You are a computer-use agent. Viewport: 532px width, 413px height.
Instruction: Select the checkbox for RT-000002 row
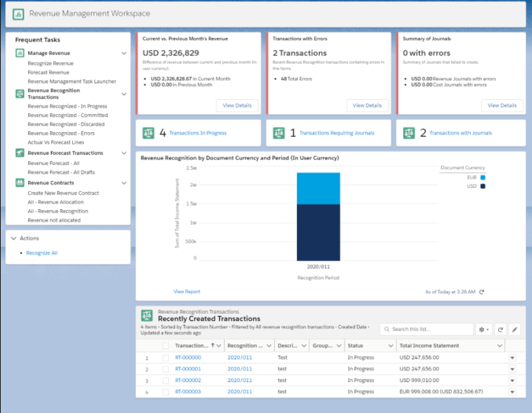tap(165, 380)
